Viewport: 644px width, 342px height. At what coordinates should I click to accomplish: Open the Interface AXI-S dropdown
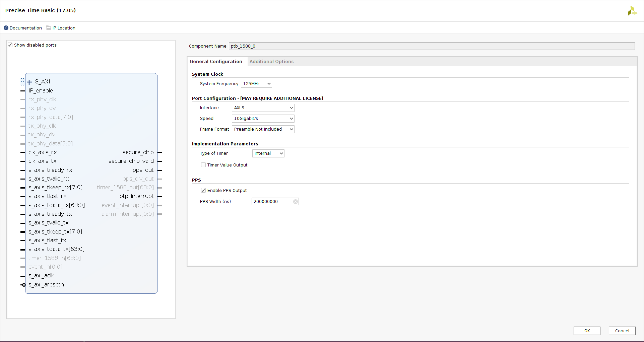coord(263,108)
